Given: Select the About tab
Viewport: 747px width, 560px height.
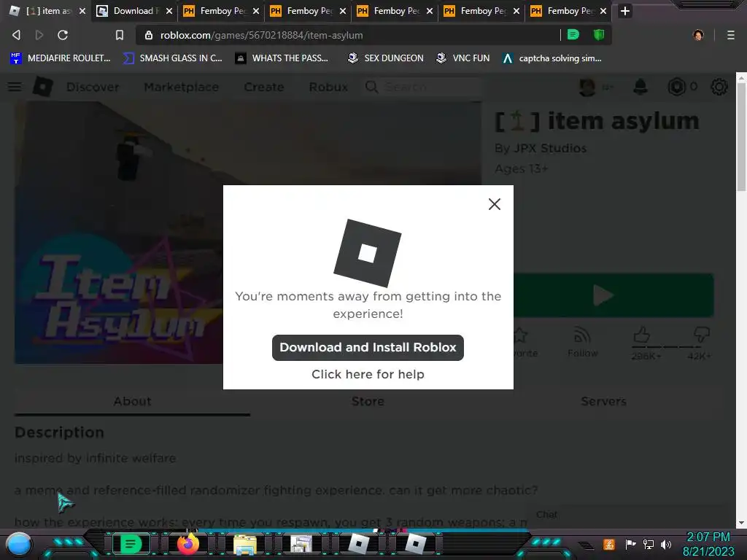Looking at the screenshot, I should tap(133, 401).
